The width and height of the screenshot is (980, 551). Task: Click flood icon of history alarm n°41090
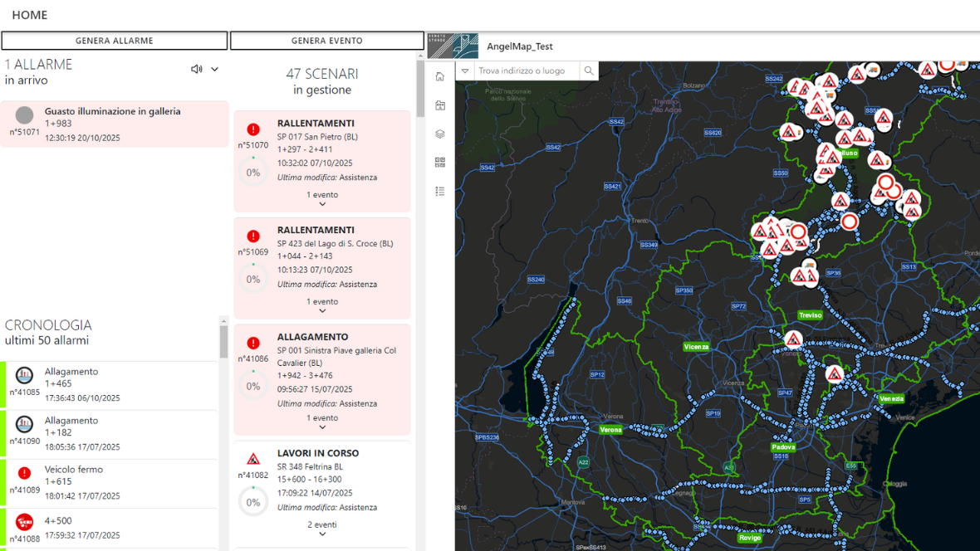click(24, 424)
